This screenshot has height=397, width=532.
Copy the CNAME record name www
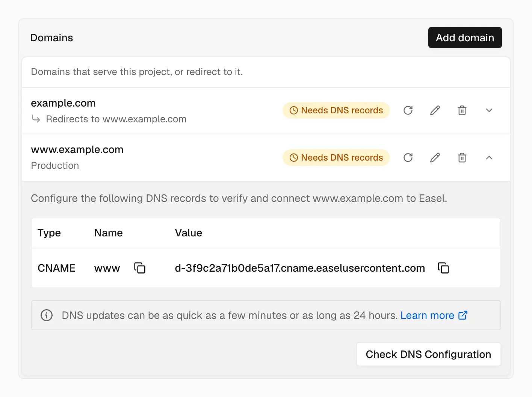140,268
